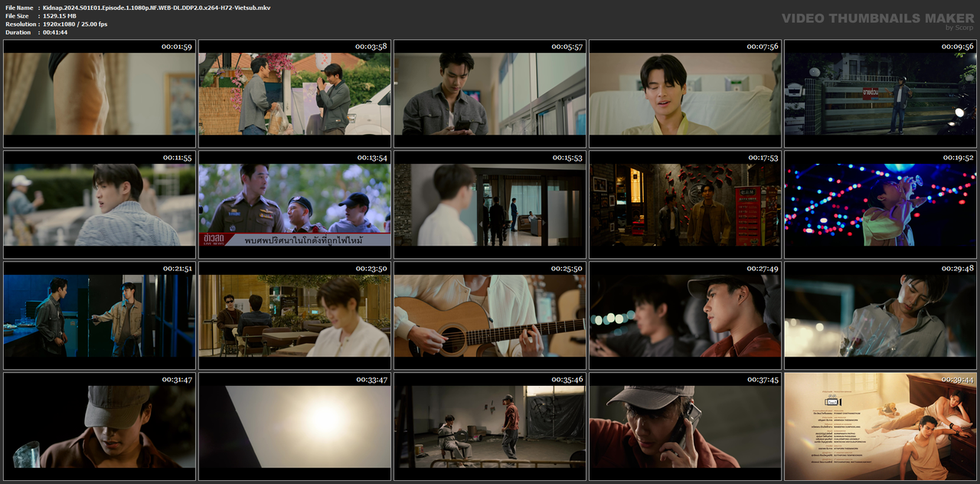Select the colorful lights thumbnail at 00:19:52

[880, 204]
